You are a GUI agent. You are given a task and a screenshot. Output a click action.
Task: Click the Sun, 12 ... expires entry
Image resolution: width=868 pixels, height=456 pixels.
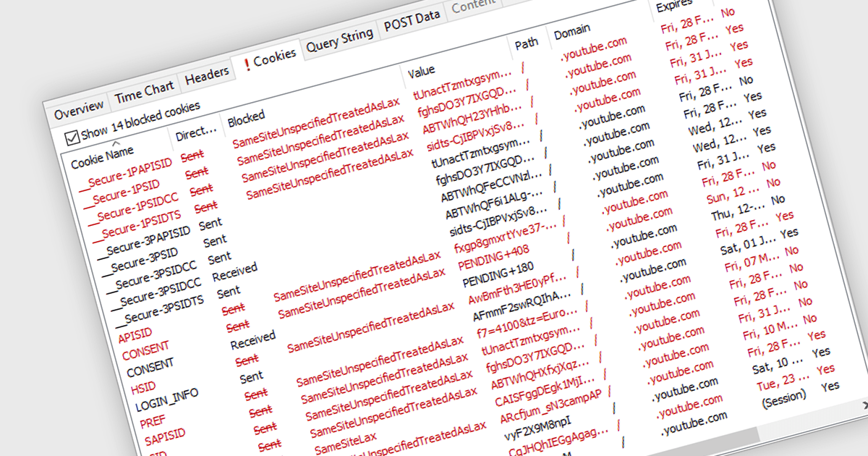[733, 194]
